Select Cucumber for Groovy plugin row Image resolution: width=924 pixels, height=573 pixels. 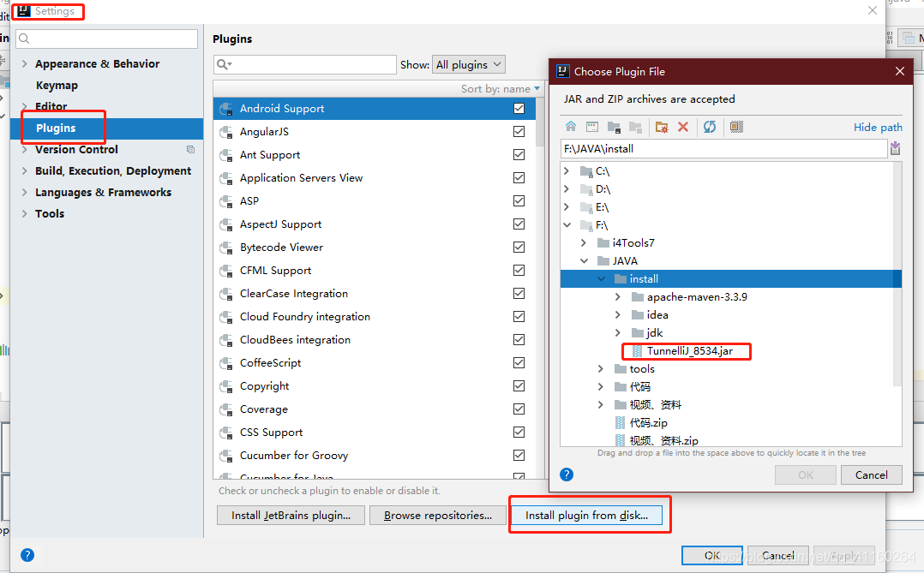coord(375,455)
